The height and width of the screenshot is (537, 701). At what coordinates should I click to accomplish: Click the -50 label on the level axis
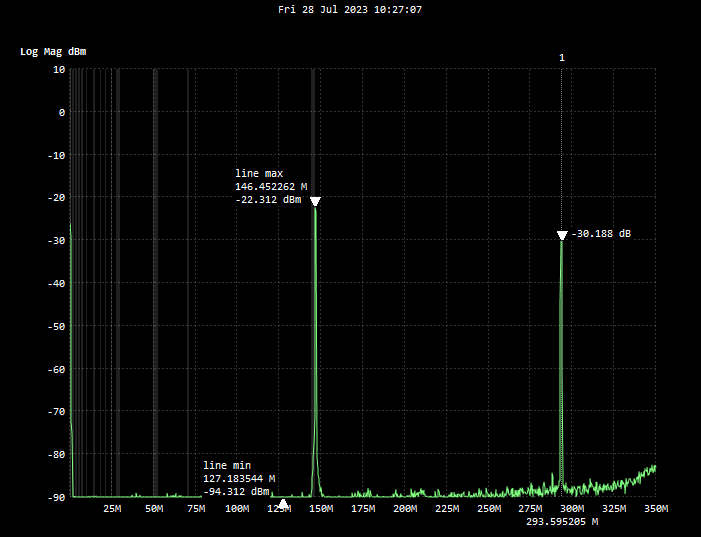click(x=55, y=326)
